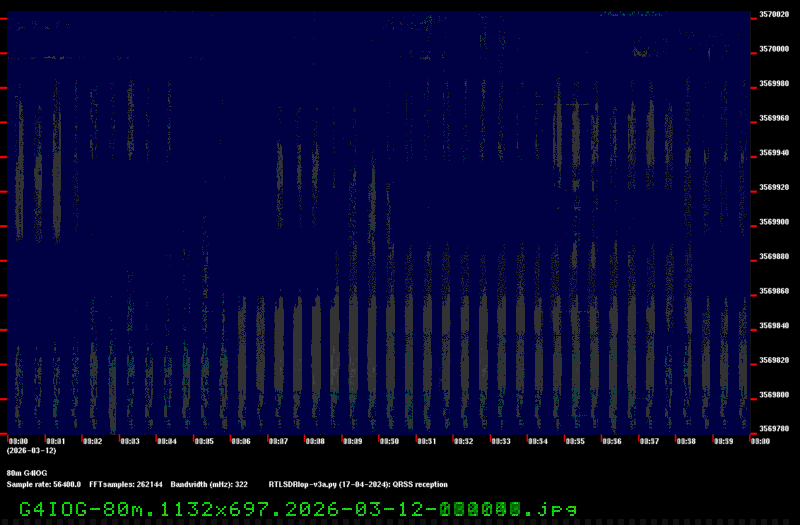Select the 00:04 time axis label

pos(167,441)
